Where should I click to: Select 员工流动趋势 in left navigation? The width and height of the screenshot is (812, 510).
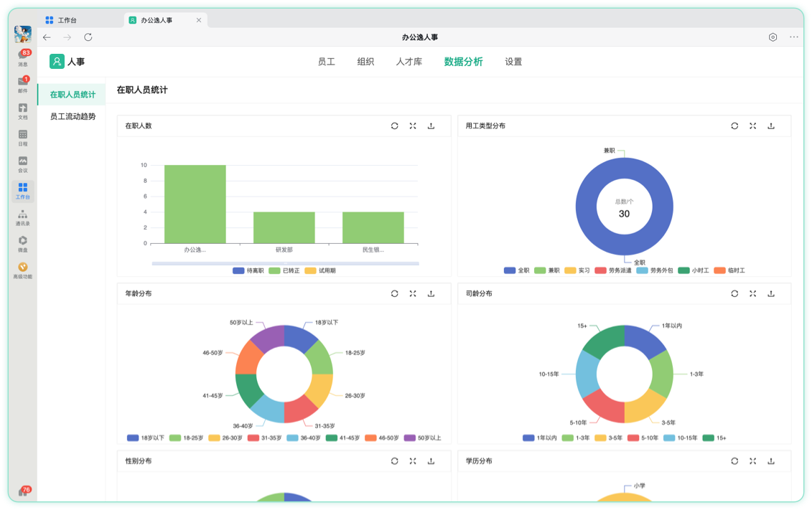72,116
